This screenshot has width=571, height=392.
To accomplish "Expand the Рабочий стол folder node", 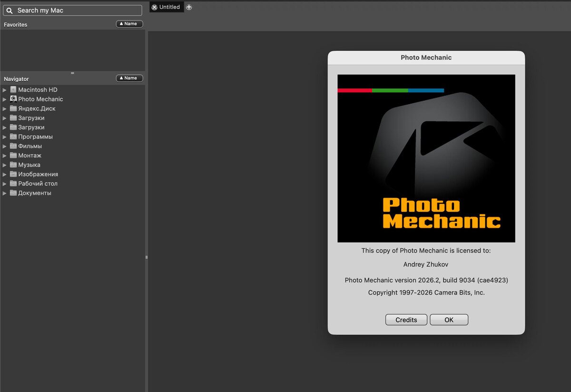I will pyautogui.click(x=5, y=184).
